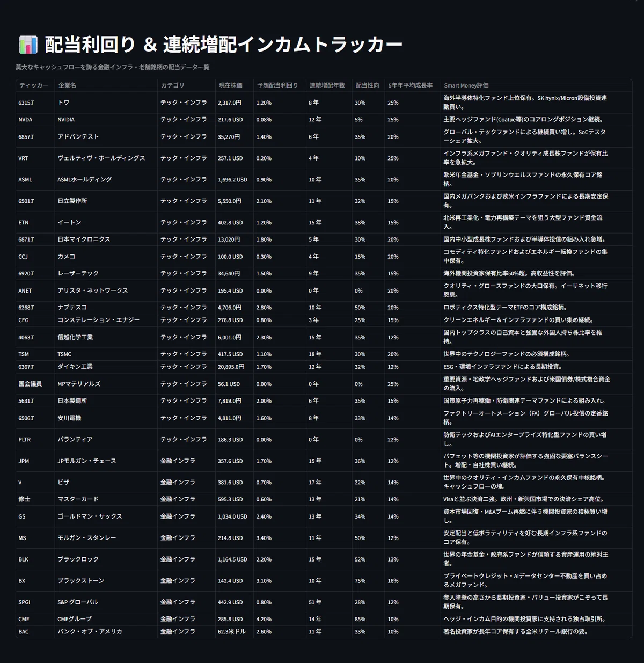Click payout ratio cell 75%
644x663 pixels.
pos(368,581)
